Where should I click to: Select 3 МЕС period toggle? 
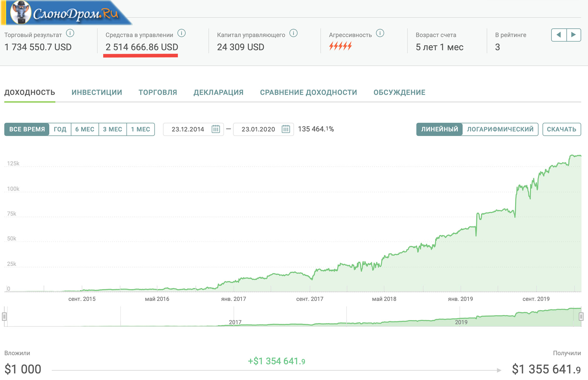pyautogui.click(x=113, y=129)
